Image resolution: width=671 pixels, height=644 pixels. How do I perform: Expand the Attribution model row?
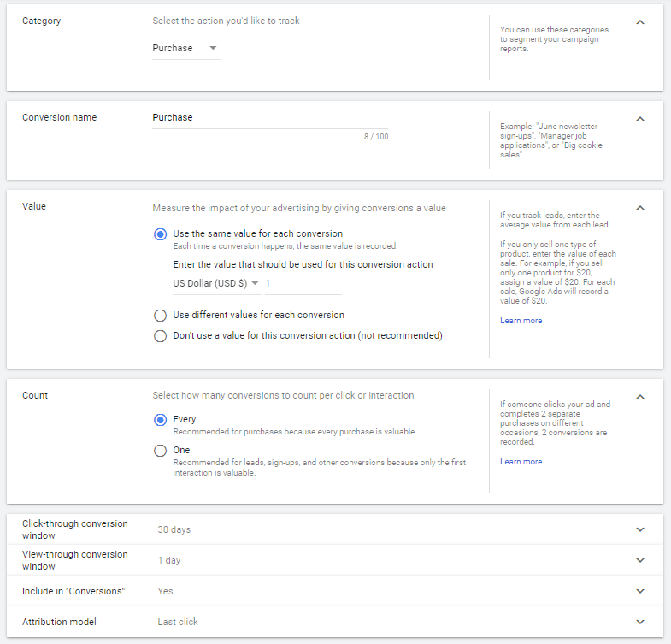point(335,622)
